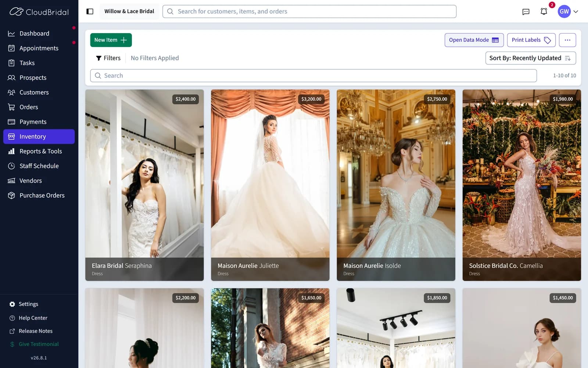This screenshot has width=588, height=368.
Task: Click the inventory Search field
Action: click(x=313, y=75)
